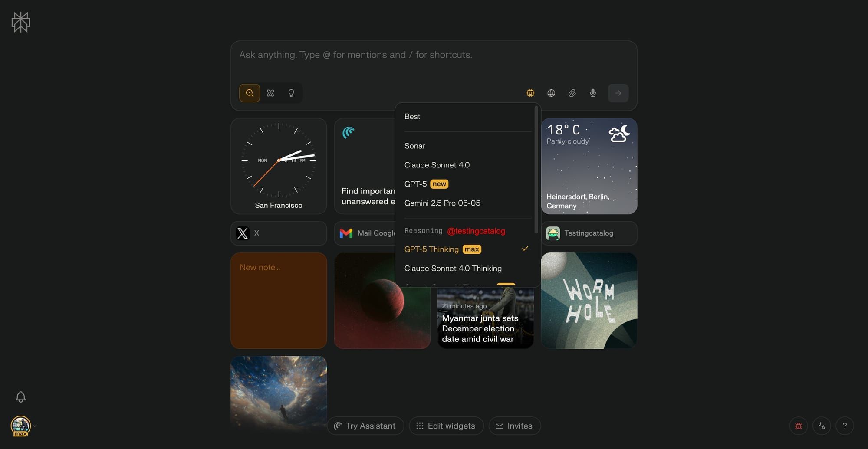The height and width of the screenshot is (449, 868).
Task: Click the bug report icon
Action: tap(799, 426)
